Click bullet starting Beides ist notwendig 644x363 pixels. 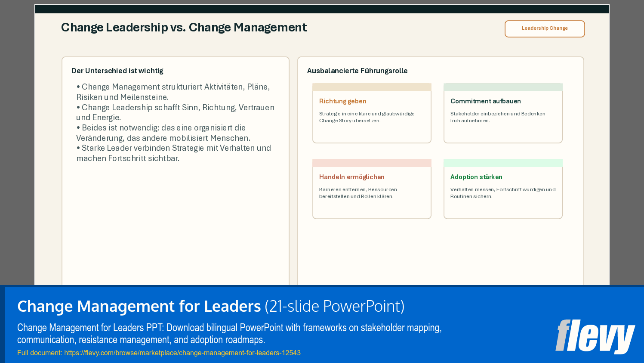tap(163, 133)
